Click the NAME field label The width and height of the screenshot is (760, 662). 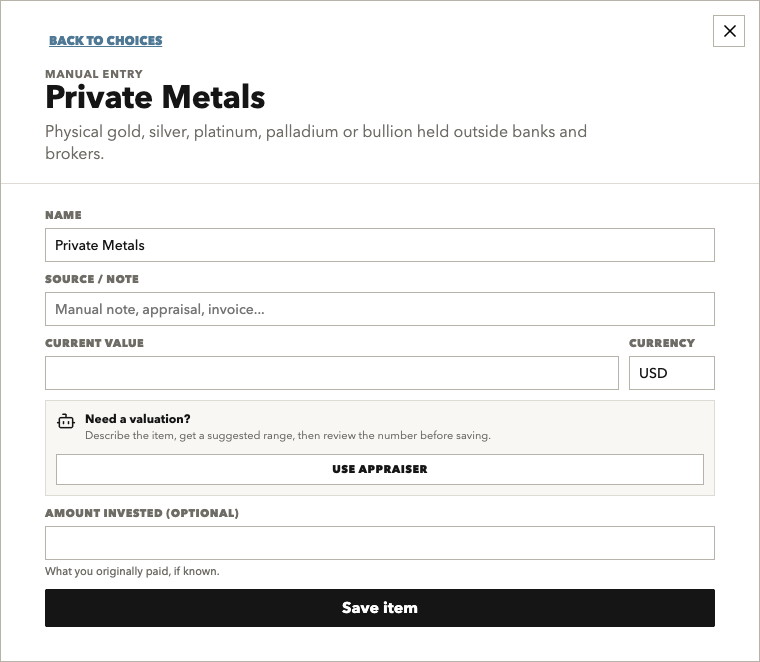click(x=63, y=215)
